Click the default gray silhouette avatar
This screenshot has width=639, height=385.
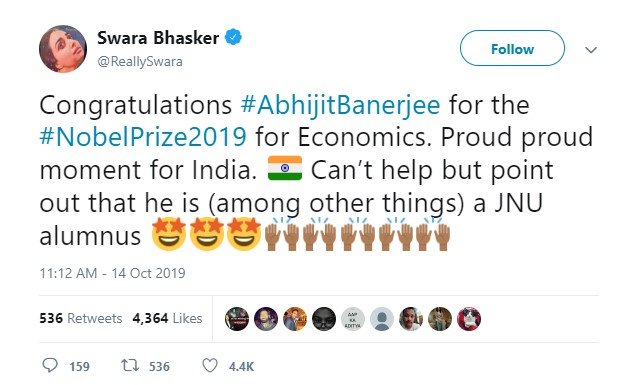382,319
